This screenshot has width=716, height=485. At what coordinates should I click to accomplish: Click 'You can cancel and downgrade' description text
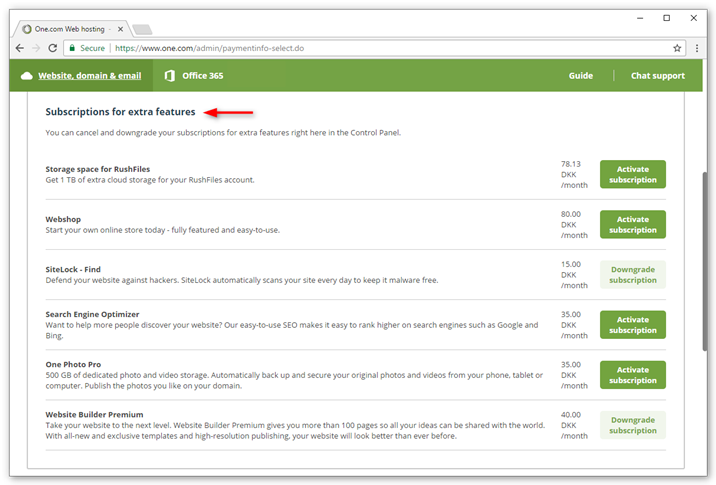pos(223,133)
